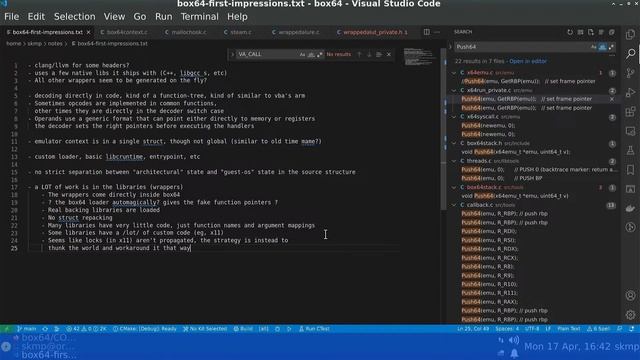Collapse x64run_private.c results group

click(454, 90)
